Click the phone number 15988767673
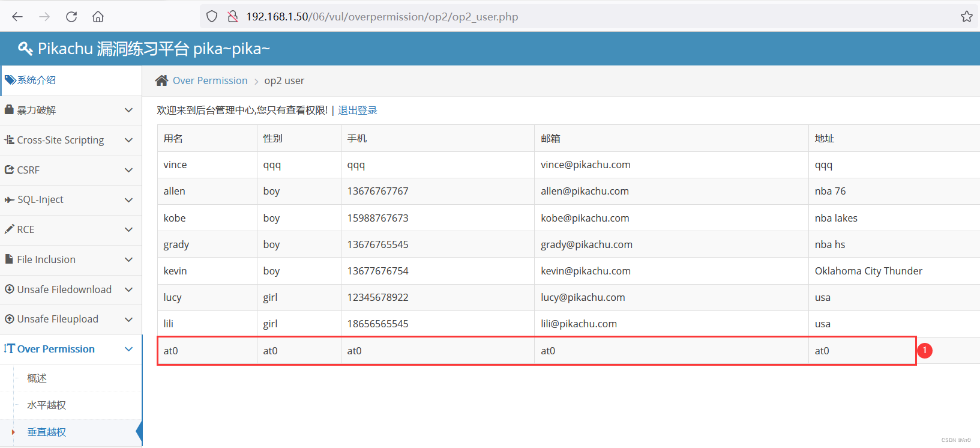Screen dimensions: 980x448 pyautogui.click(x=377, y=218)
